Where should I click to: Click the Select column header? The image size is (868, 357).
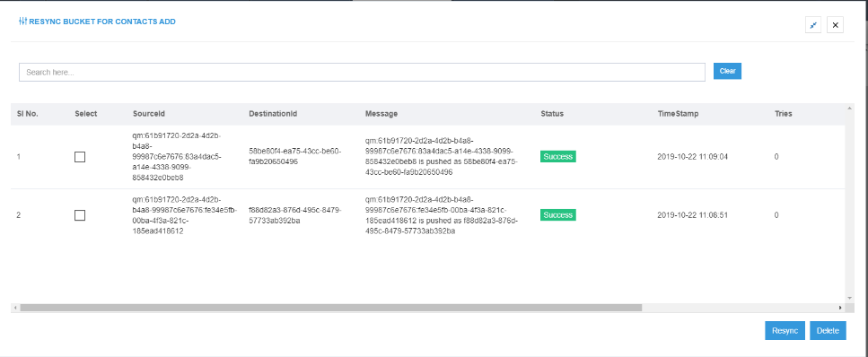point(86,113)
